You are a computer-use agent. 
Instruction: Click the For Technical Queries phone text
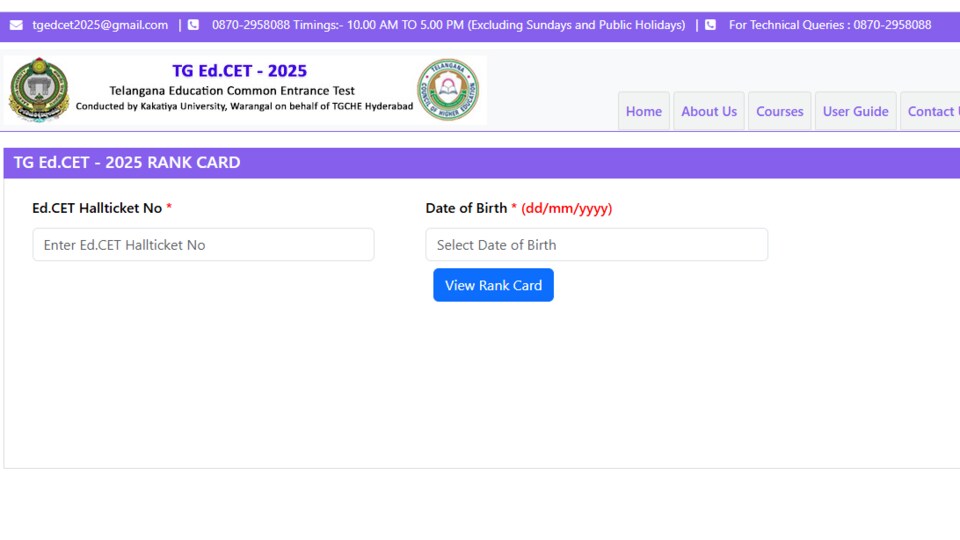coord(830,25)
